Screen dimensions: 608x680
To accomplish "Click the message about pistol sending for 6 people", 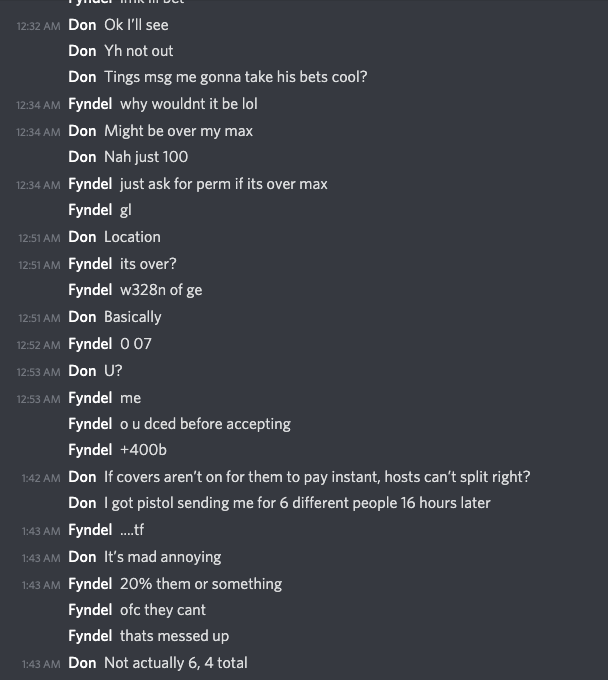I will tap(297, 503).
